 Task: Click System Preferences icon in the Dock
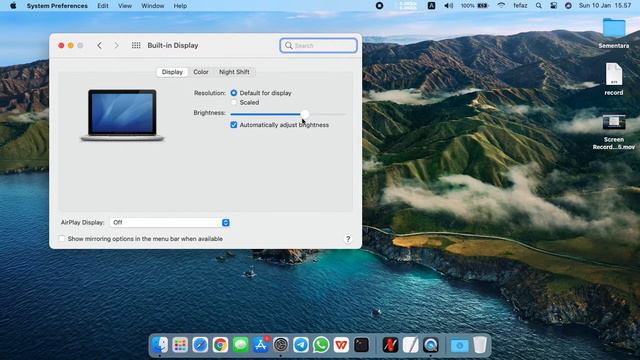[281, 345]
